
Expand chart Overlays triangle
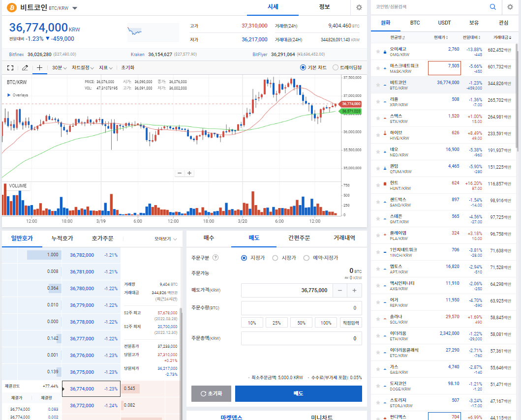pos(9,95)
